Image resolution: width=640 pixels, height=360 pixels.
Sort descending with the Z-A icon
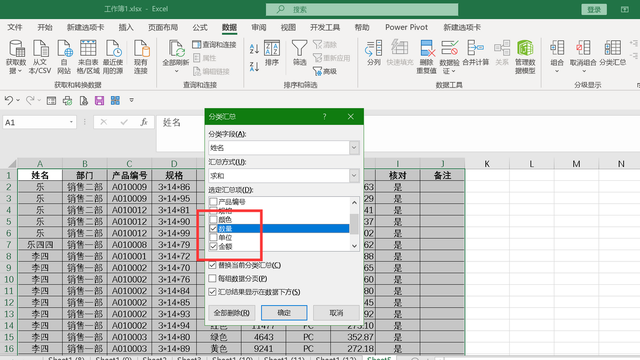254,66
